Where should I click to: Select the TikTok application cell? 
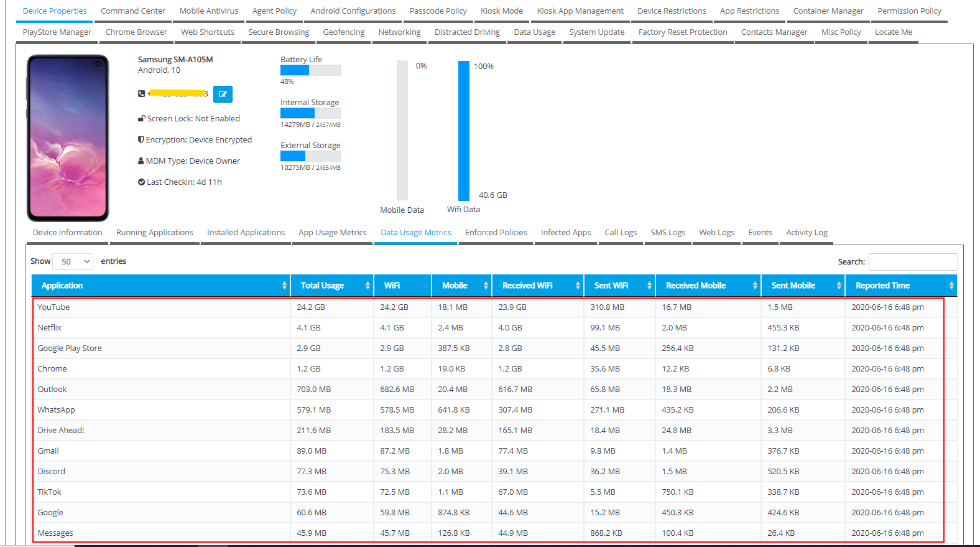[162, 492]
